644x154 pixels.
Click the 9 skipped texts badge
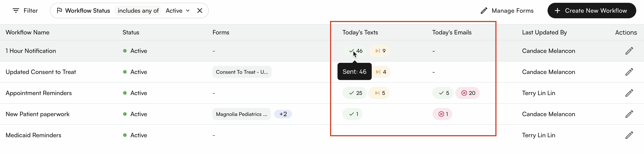pyautogui.click(x=379, y=51)
